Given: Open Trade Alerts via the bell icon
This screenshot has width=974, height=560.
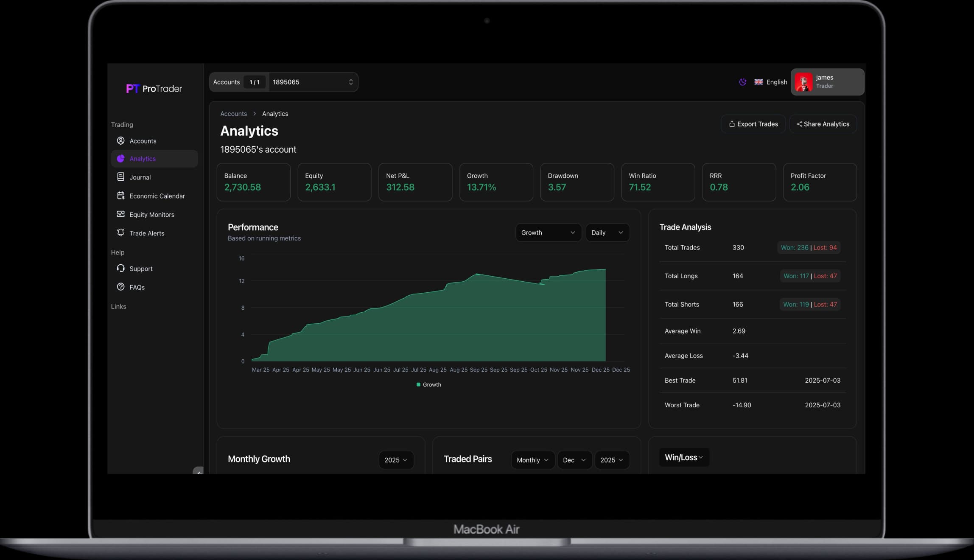Looking at the screenshot, I should click(x=120, y=233).
